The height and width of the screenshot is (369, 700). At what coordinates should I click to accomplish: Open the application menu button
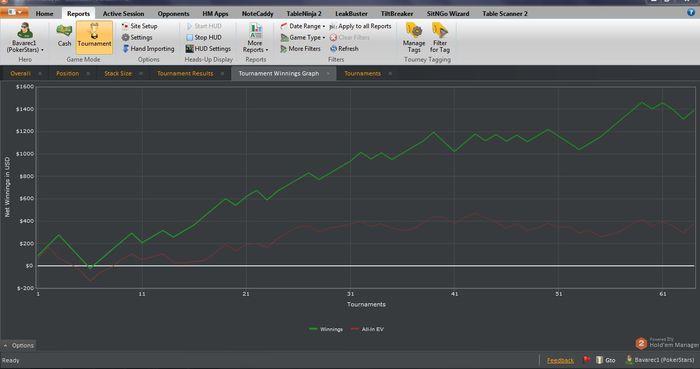click(14, 12)
